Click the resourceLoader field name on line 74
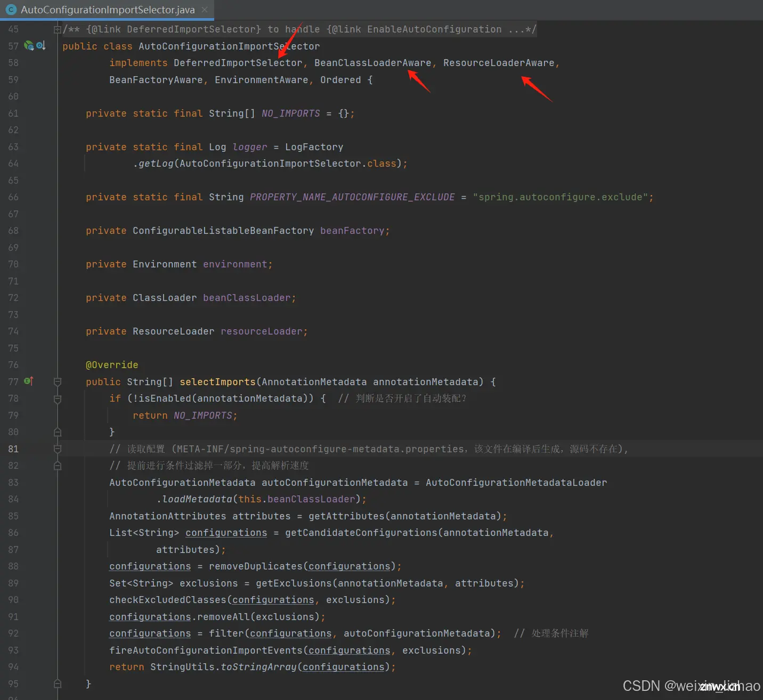The image size is (763, 700). tap(261, 331)
